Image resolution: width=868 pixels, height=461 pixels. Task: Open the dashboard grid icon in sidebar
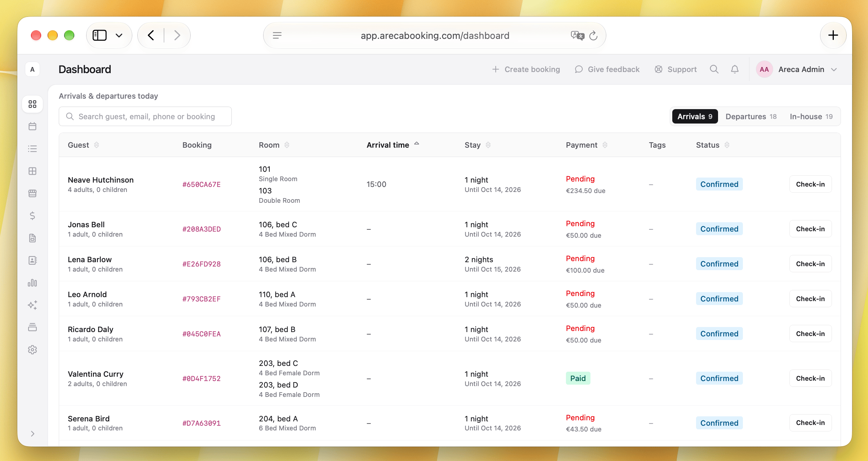pos(32,104)
